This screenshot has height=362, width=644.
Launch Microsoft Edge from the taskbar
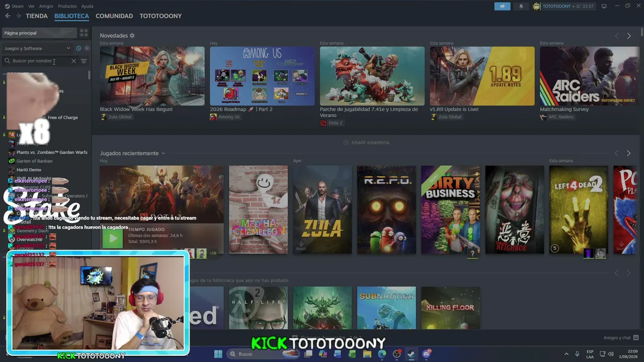coord(382,354)
